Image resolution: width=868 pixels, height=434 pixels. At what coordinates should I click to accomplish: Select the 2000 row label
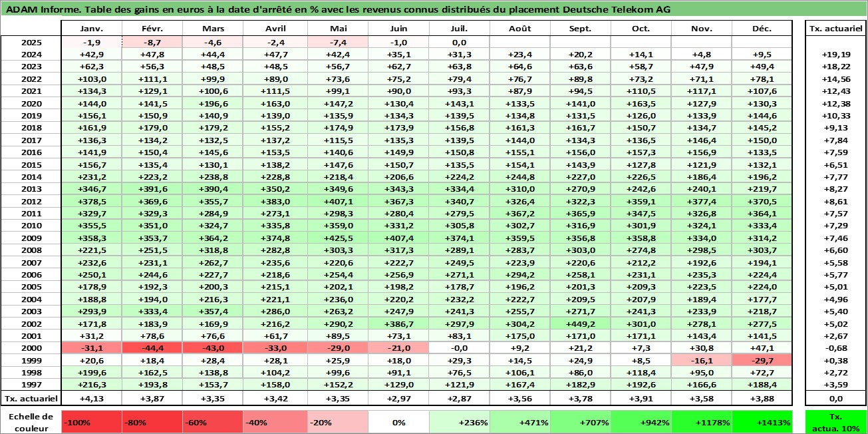31,348
